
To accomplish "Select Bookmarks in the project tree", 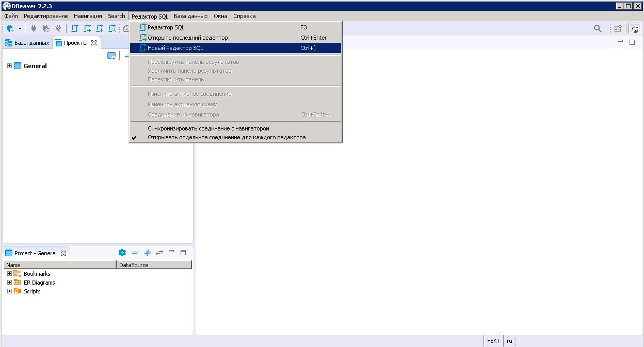I will pos(37,274).
